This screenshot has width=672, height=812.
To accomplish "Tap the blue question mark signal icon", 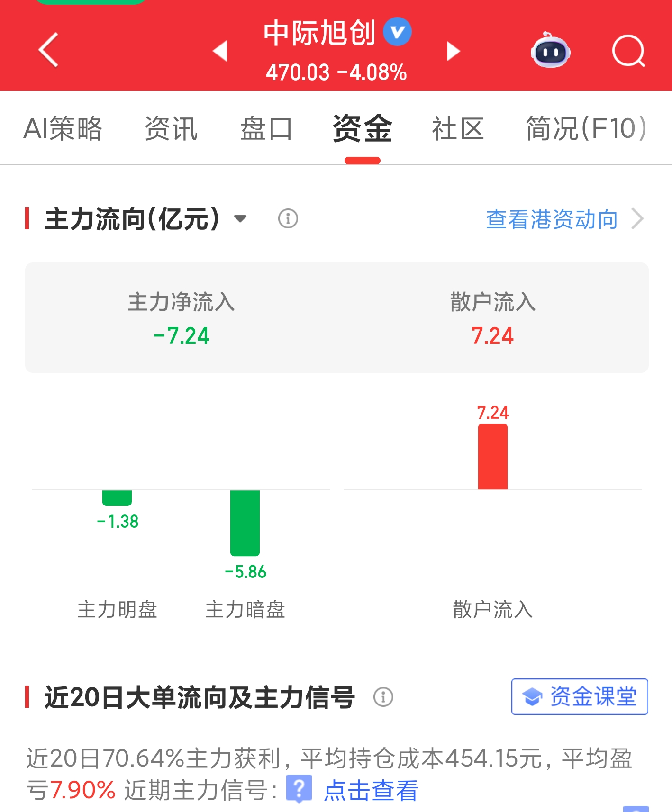I will pos(299,789).
